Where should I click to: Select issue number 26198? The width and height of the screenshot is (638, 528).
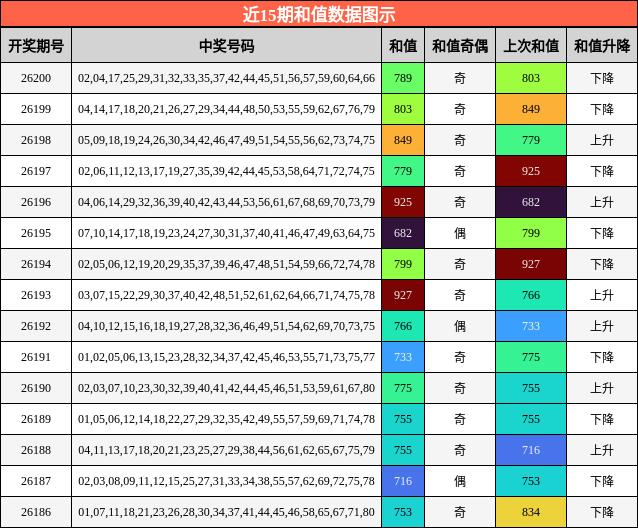click(x=36, y=140)
